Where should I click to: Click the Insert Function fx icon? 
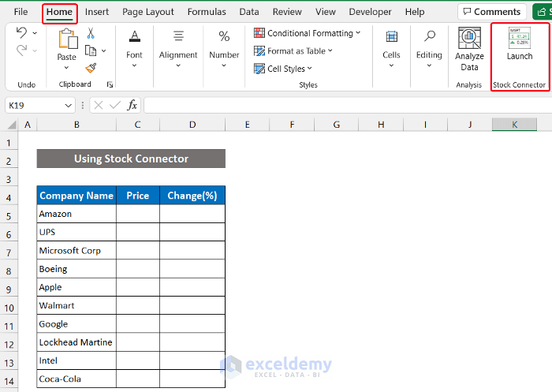[x=132, y=105]
